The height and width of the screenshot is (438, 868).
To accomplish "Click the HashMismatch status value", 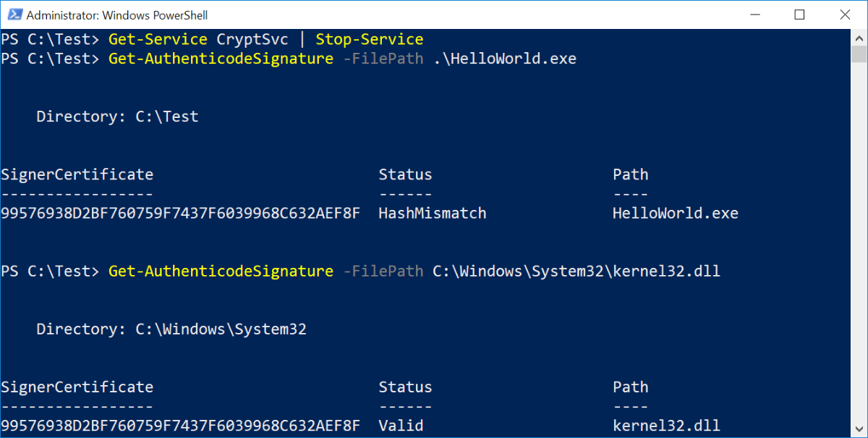I will coord(432,214).
